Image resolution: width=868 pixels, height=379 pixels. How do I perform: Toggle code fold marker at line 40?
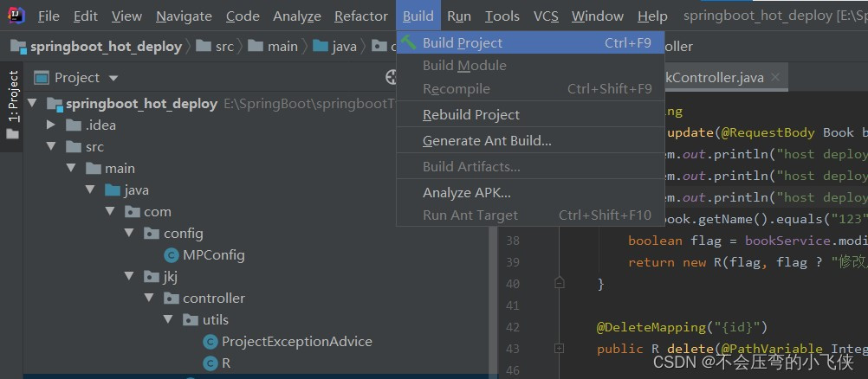(x=560, y=283)
